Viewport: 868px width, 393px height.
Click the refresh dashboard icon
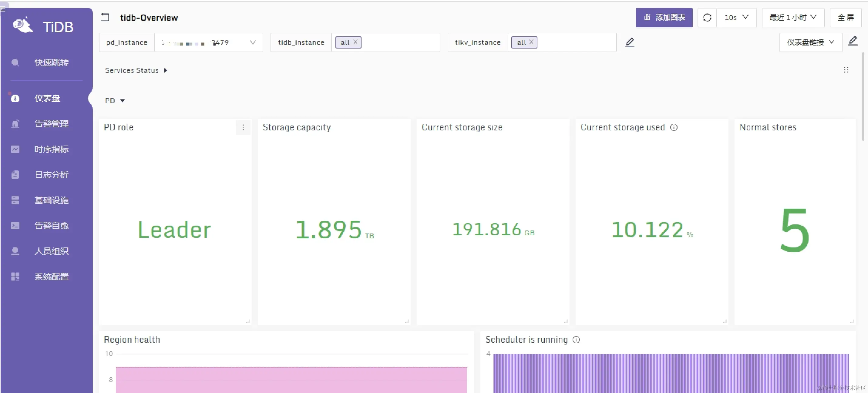coord(707,18)
